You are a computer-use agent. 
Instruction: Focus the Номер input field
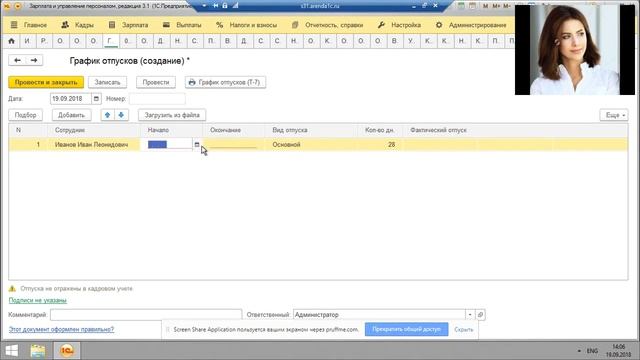(157, 99)
